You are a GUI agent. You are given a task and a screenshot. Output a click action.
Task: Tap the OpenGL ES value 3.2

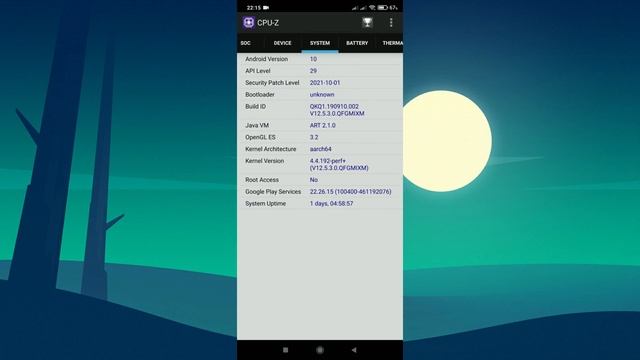[314, 137]
